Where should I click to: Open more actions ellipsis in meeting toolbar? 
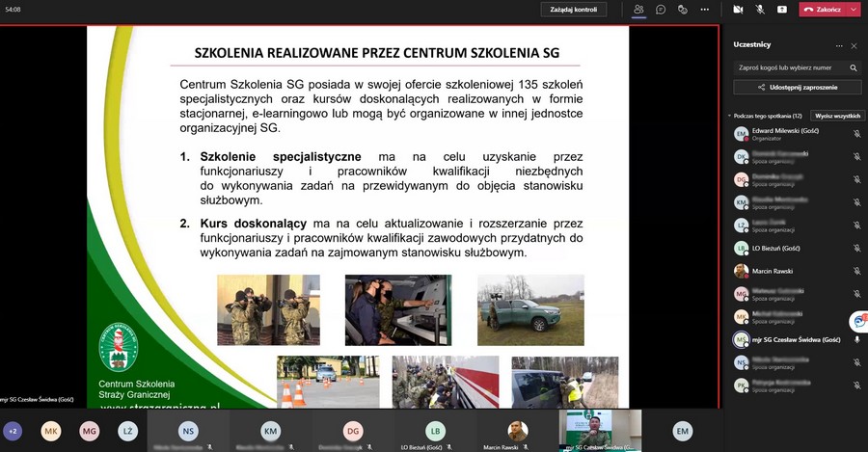(705, 10)
